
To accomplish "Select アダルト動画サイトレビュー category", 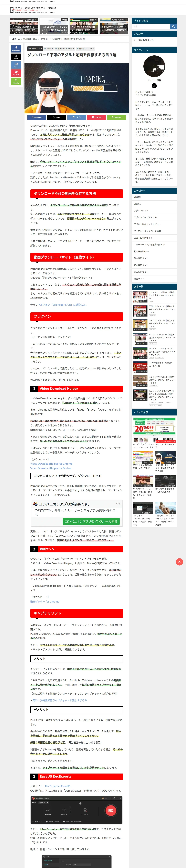I will pyautogui.click(x=154, y=224).
